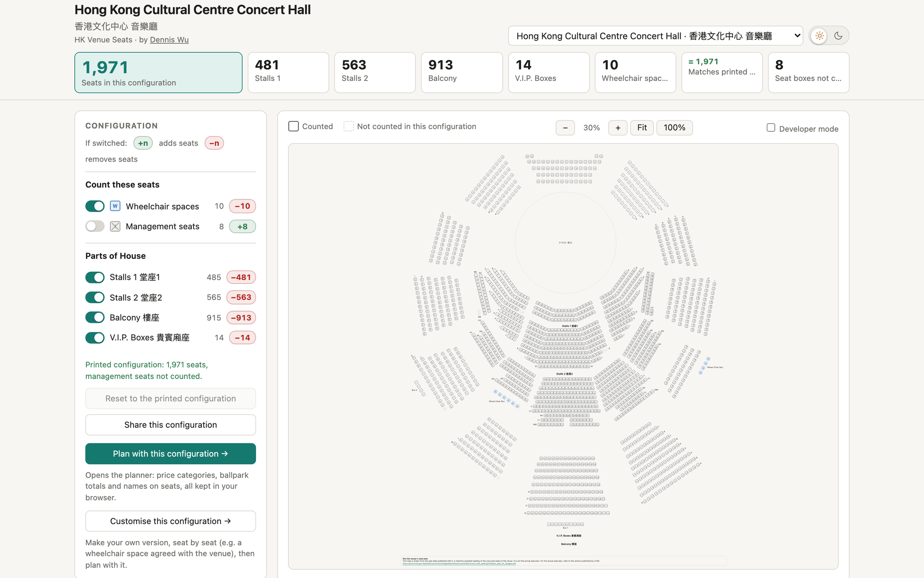Turn off Balcony toggle
Image resolution: width=924 pixels, height=578 pixels.
pyautogui.click(x=95, y=317)
